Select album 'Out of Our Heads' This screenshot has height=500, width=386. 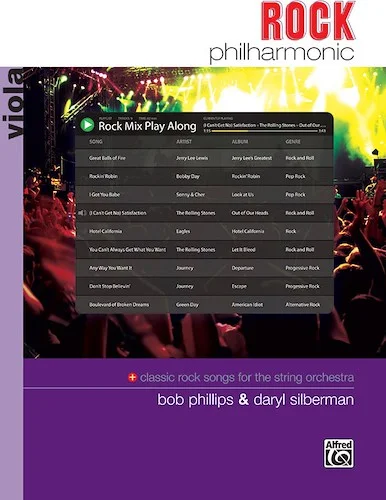250,213
